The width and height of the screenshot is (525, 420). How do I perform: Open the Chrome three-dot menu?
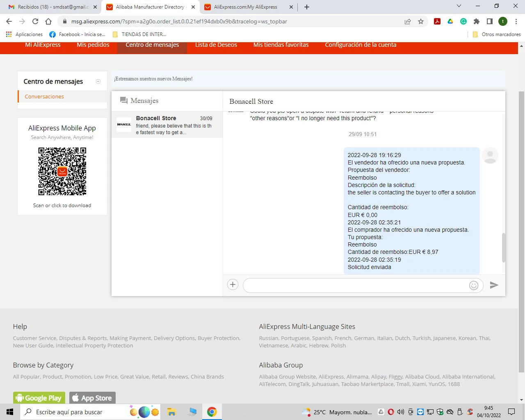tap(516, 21)
